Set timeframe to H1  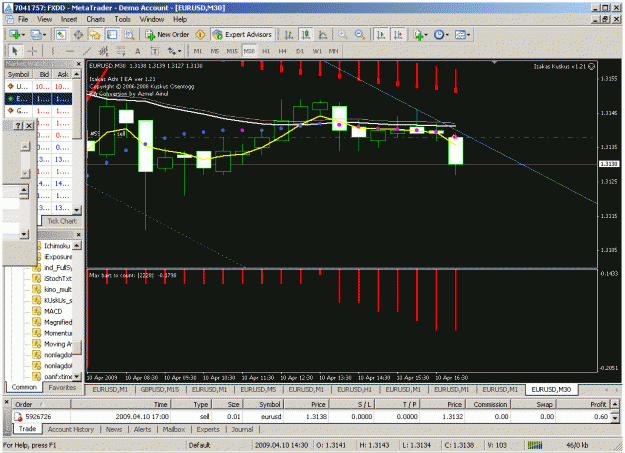pos(266,51)
